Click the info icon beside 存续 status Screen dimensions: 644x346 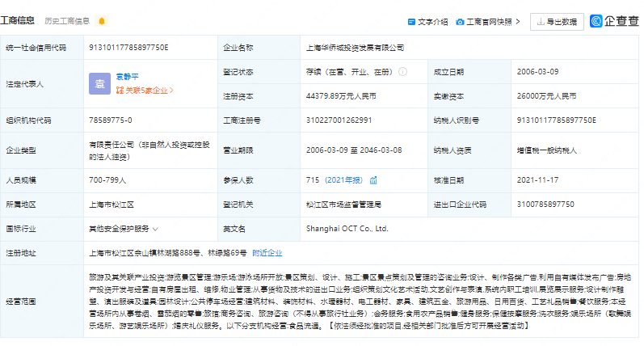pos(403,72)
